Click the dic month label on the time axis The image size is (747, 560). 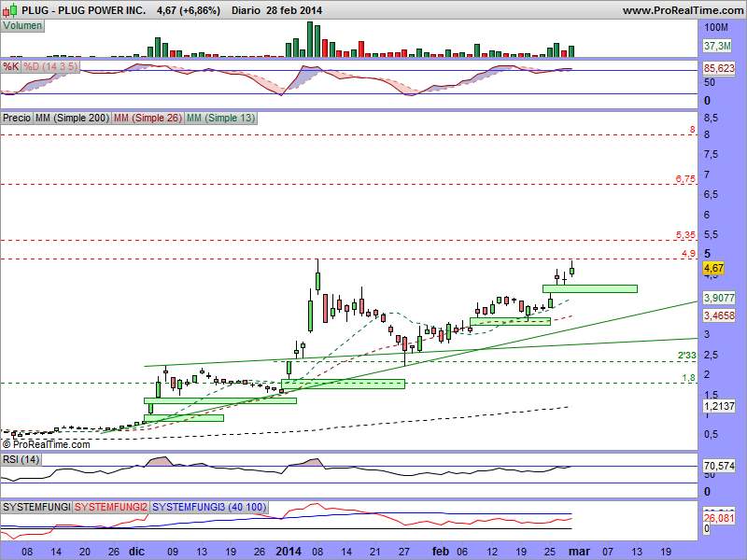point(136,552)
